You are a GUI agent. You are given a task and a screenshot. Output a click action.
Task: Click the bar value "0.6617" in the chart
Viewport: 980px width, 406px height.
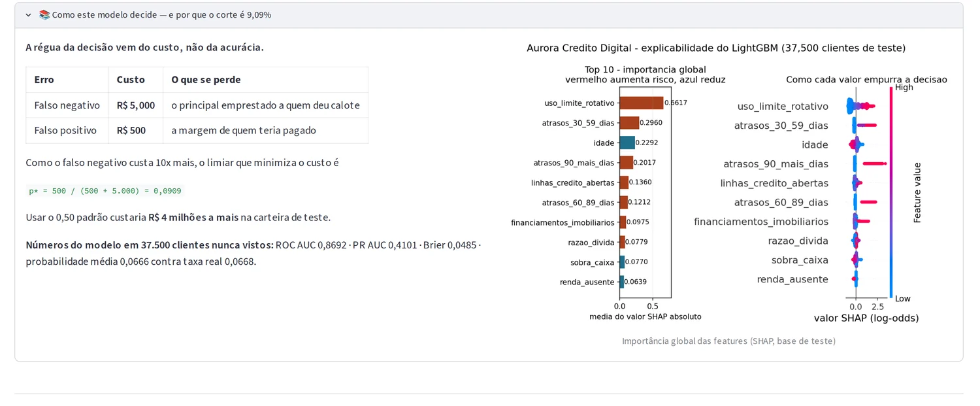[676, 103]
